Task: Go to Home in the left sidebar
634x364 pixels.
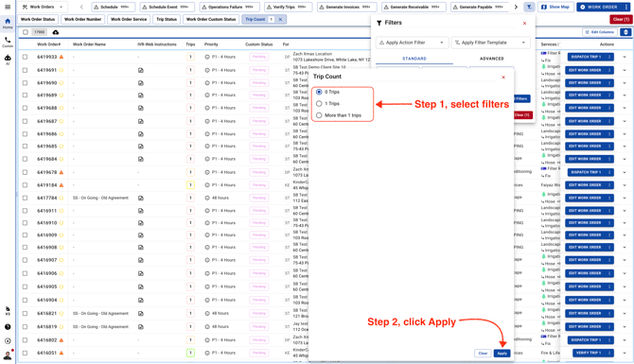Action: tap(8, 24)
